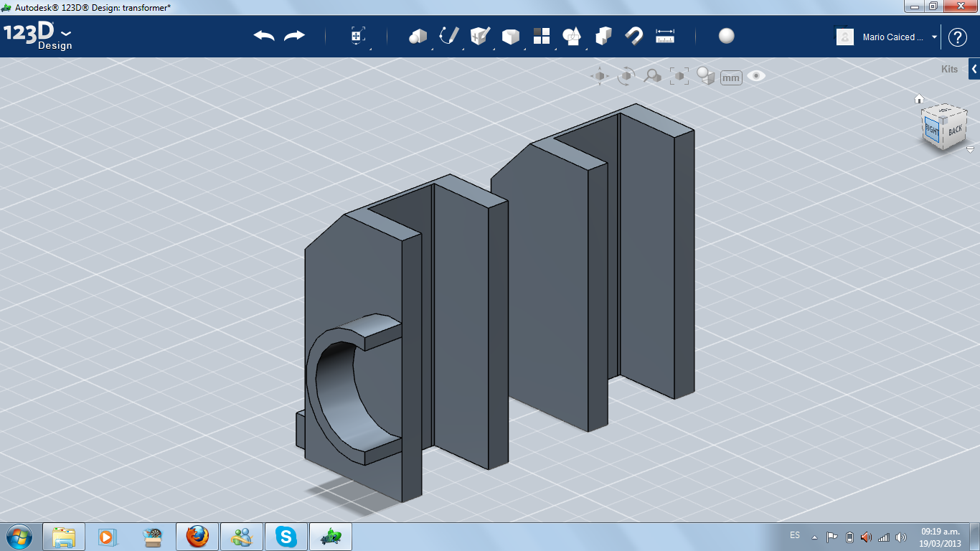This screenshot has height=551, width=980.
Task: Open the visual style cube-and-sphere tool
Action: click(x=706, y=76)
